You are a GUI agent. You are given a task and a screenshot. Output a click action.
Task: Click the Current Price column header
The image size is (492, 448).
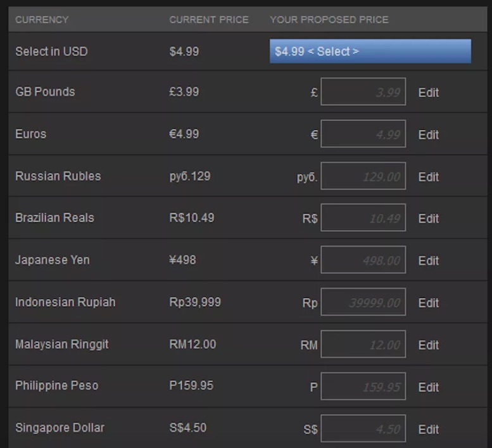click(x=209, y=20)
